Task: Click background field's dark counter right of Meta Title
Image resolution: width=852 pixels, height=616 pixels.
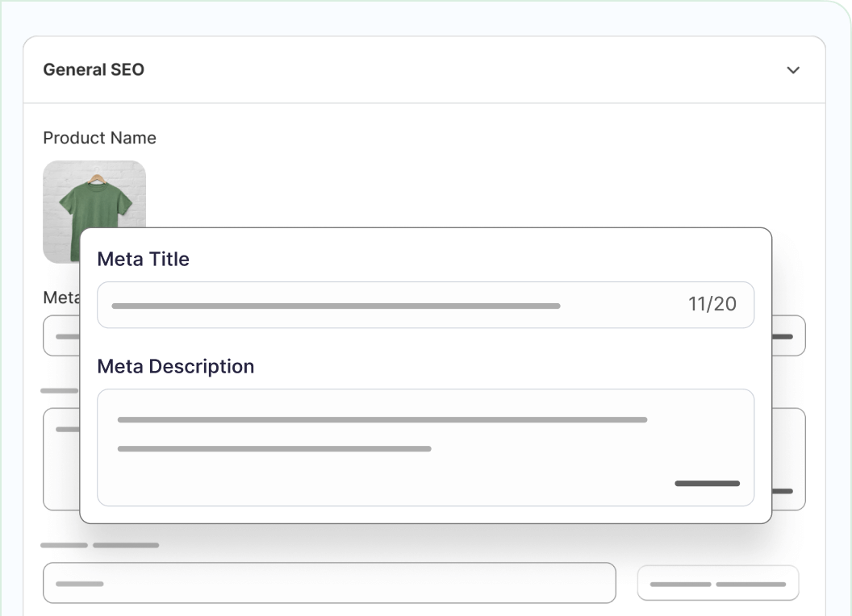Action: [x=783, y=336]
